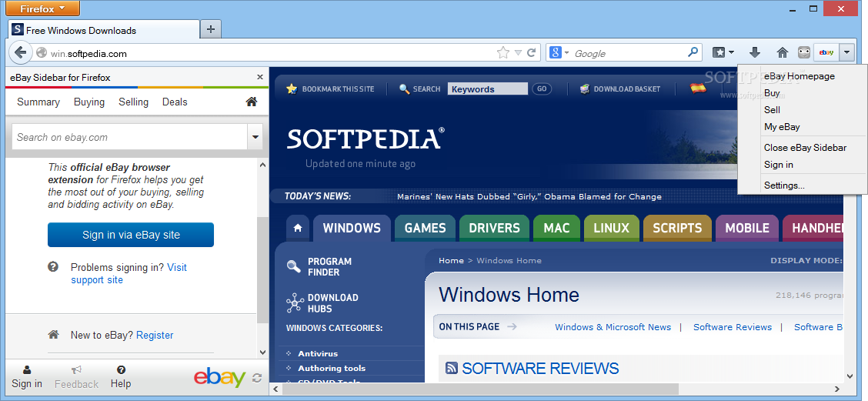868x401 pixels.
Task: Click the sidebar Sign in person icon
Action: tap(27, 370)
